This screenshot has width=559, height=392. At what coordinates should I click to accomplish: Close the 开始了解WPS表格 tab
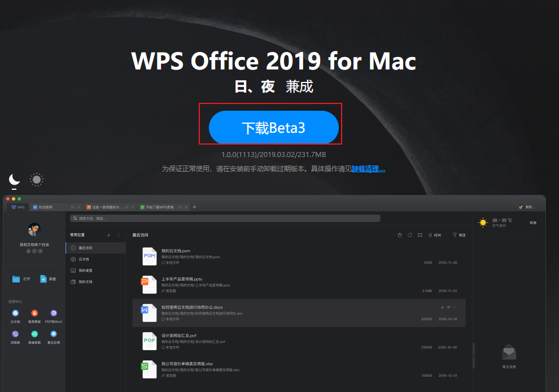point(186,207)
